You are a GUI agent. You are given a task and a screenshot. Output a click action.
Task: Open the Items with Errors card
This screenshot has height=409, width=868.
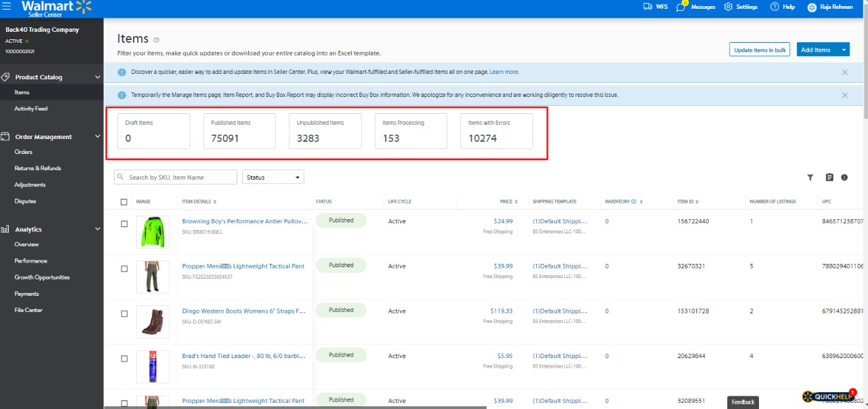[496, 131]
